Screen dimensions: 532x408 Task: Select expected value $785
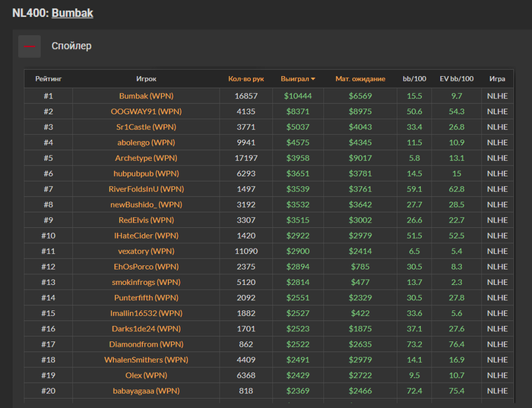pos(360,267)
